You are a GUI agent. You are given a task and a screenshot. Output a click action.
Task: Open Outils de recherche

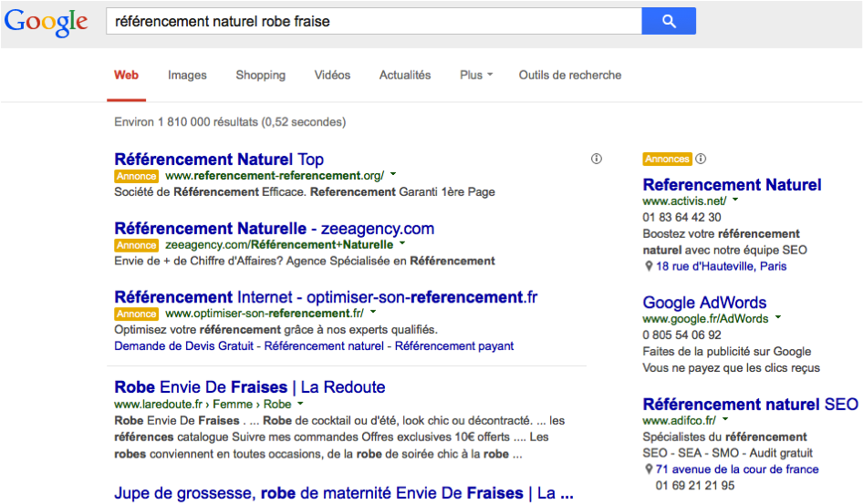569,75
